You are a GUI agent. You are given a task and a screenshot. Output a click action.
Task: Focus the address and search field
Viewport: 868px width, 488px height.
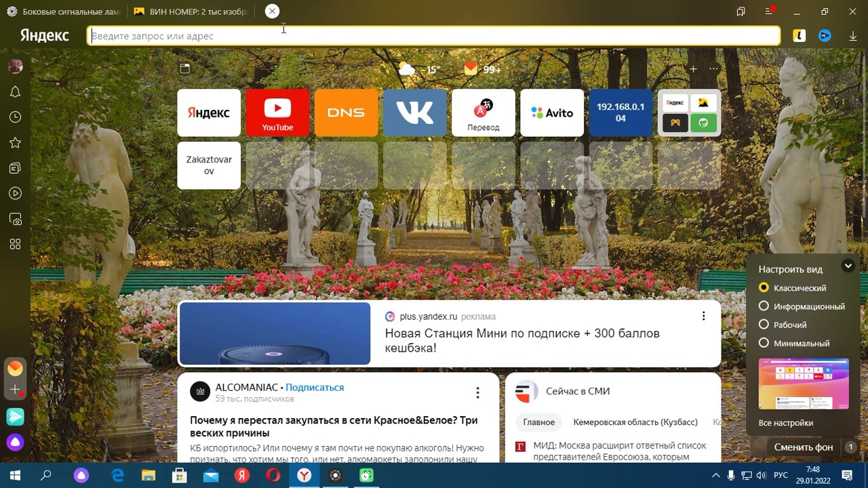(434, 36)
